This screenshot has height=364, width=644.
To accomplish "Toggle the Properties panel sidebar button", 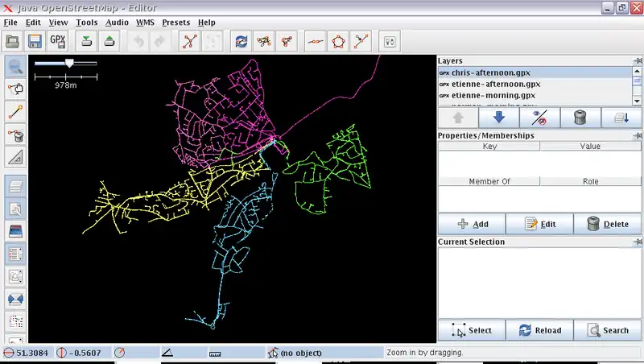I will coord(15,254).
